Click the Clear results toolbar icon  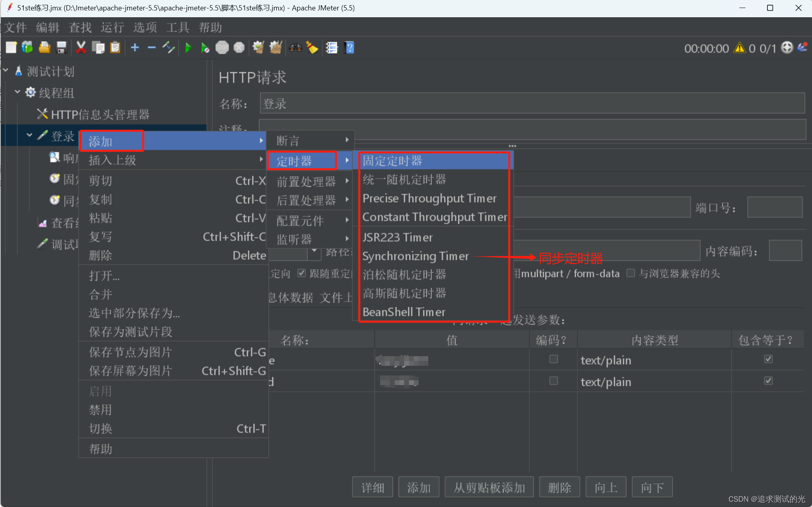point(258,48)
